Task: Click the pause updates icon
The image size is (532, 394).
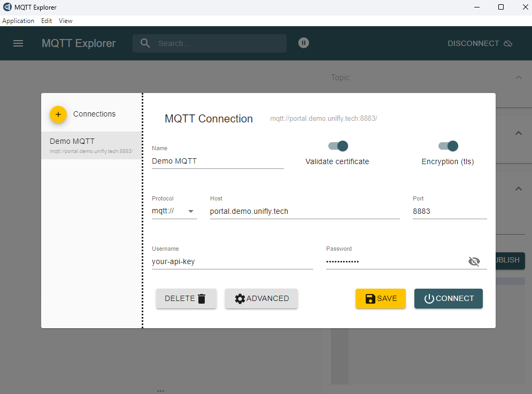Action: point(303,43)
